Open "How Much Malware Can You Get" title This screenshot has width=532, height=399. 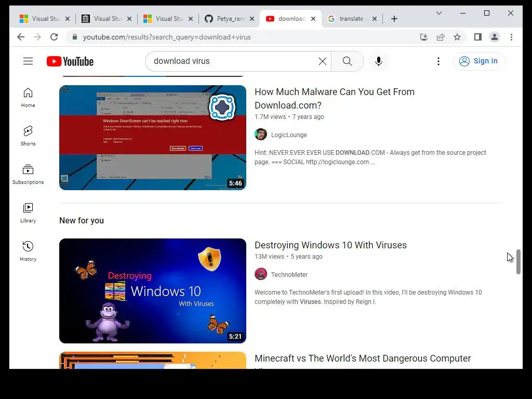point(335,98)
